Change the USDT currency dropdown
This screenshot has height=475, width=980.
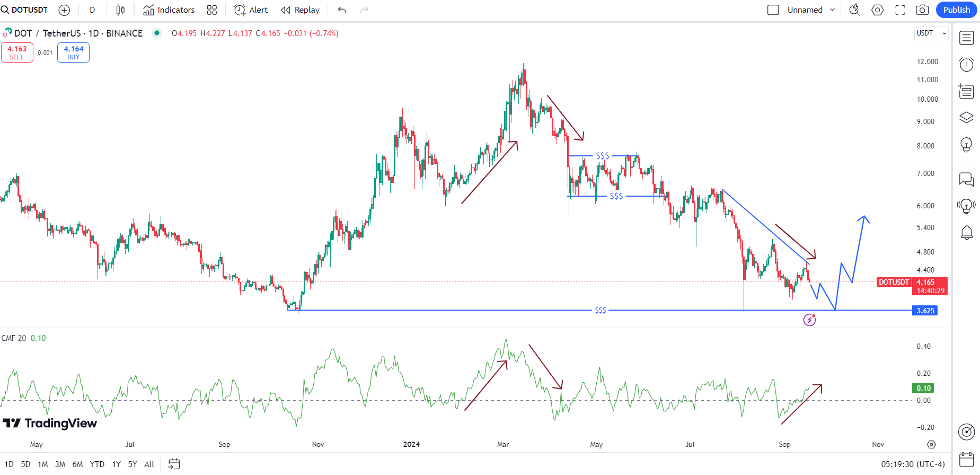[x=931, y=33]
